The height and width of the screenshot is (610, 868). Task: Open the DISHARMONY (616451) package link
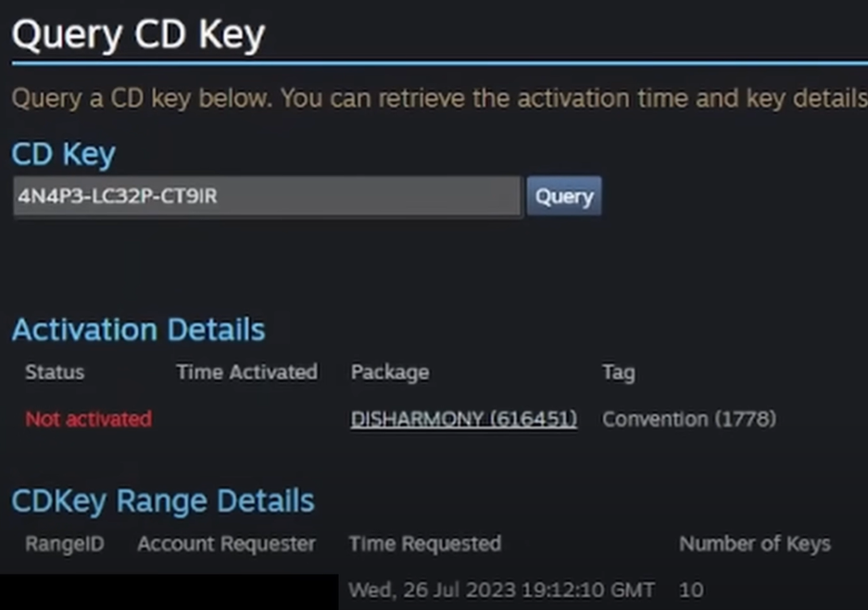[463, 419]
